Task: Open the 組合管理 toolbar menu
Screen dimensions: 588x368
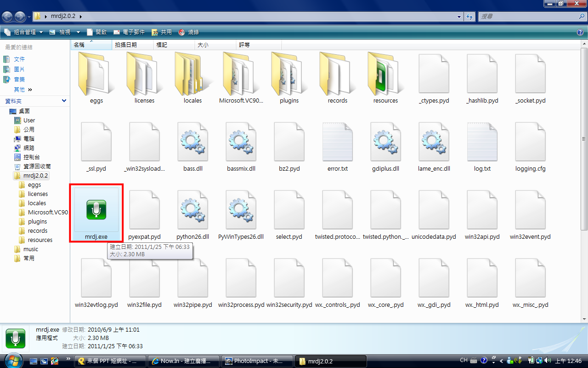Action: (24, 32)
